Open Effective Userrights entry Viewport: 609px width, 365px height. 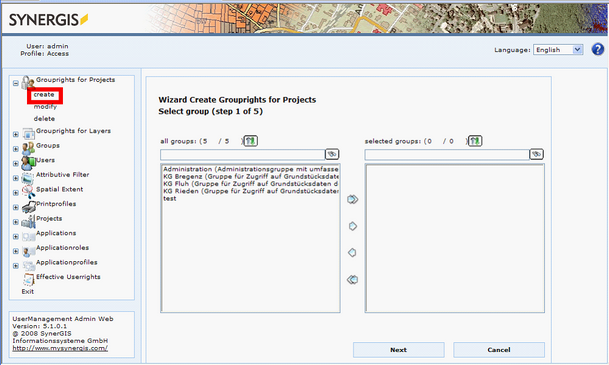(68, 277)
